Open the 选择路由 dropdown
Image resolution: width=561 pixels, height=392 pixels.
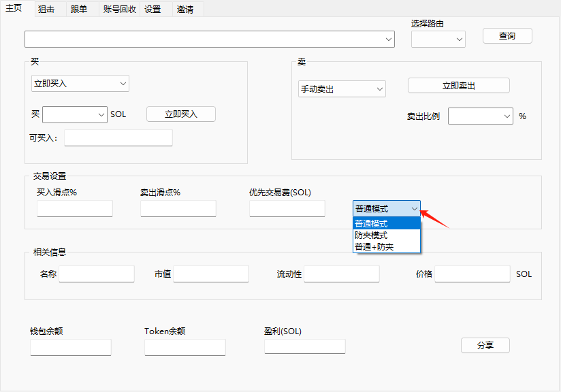click(438, 39)
